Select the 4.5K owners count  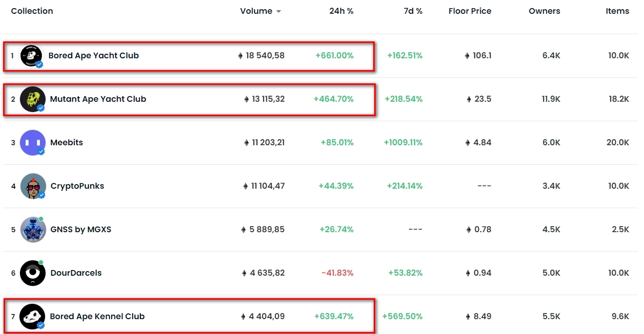point(551,229)
